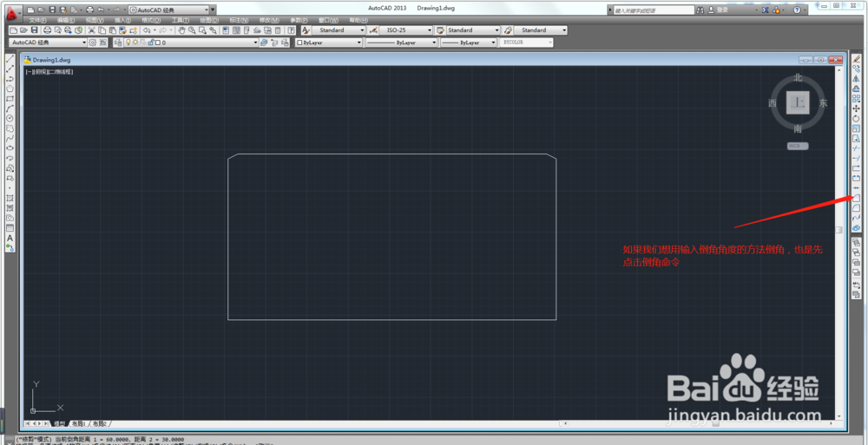The image size is (868, 445).
Task: Select the Polygon drawing tool
Action: pyautogui.click(x=10, y=88)
